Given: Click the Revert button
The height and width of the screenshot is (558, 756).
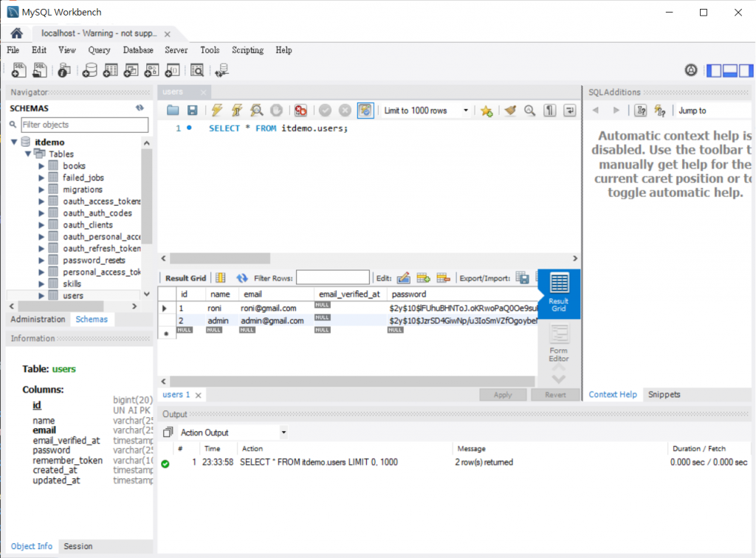Looking at the screenshot, I should point(555,395).
